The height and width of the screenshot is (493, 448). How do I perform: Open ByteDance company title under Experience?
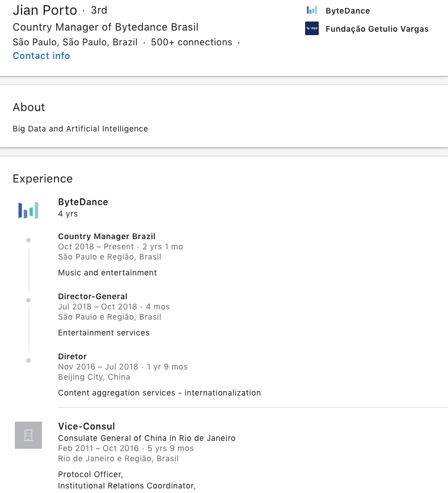(83, 202)
